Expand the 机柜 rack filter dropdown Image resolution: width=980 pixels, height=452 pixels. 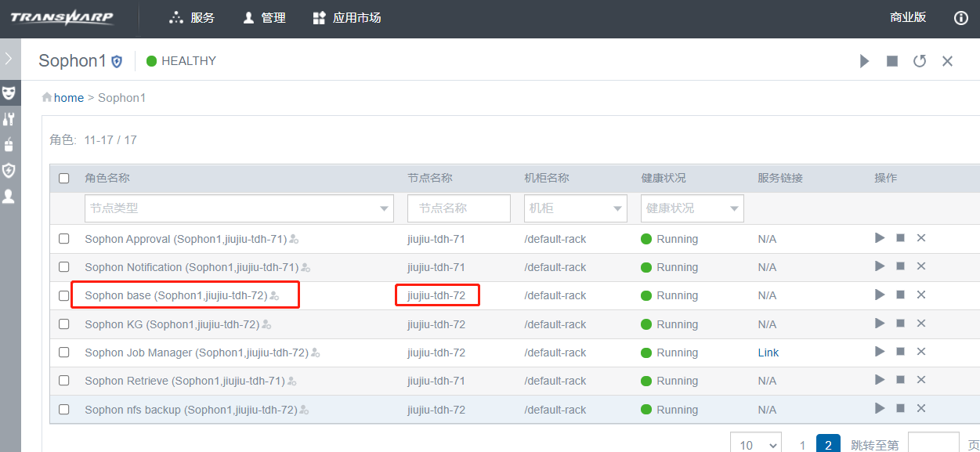[x=575, y=208]
